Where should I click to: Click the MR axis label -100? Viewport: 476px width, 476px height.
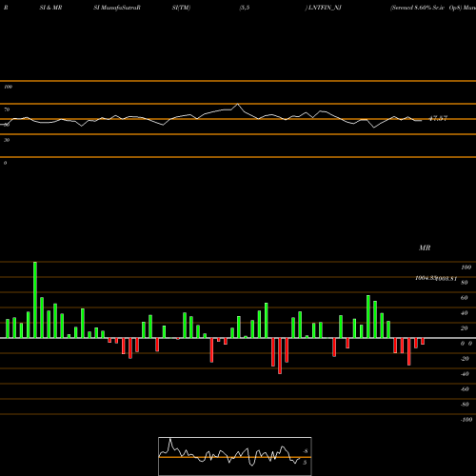coord(466,420)
